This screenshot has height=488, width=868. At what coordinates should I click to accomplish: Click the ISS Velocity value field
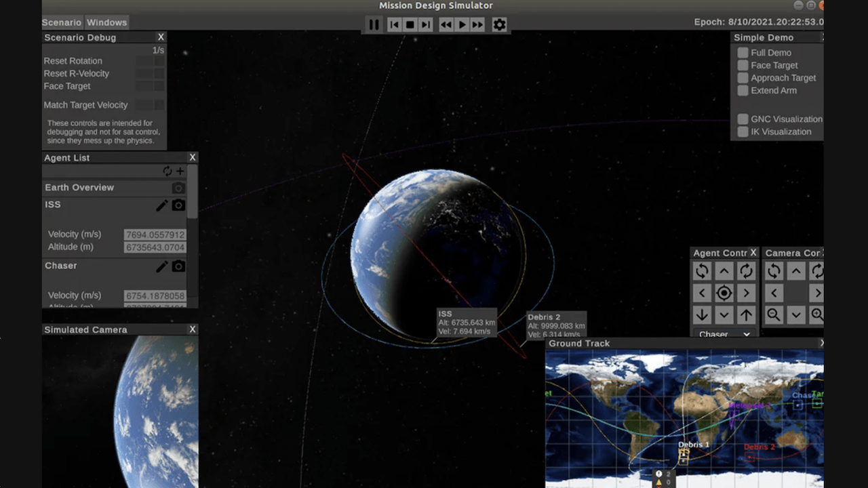click(x=155, y=234)
